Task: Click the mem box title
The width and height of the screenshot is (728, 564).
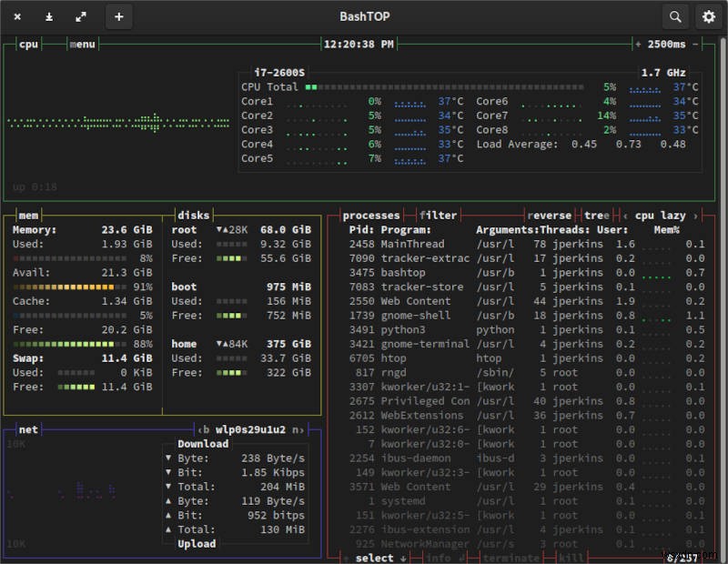Action: (28, 216)
